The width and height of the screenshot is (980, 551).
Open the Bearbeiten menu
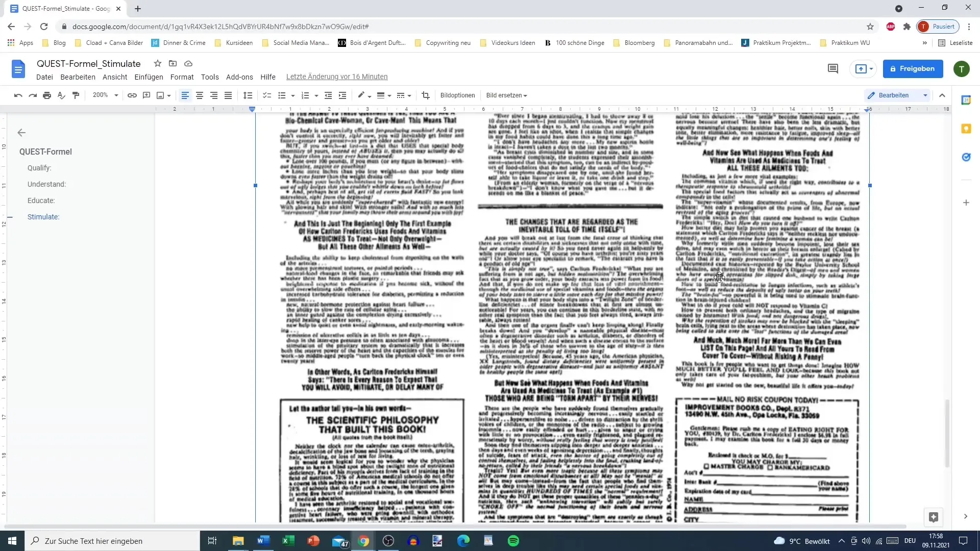(78, 77)
